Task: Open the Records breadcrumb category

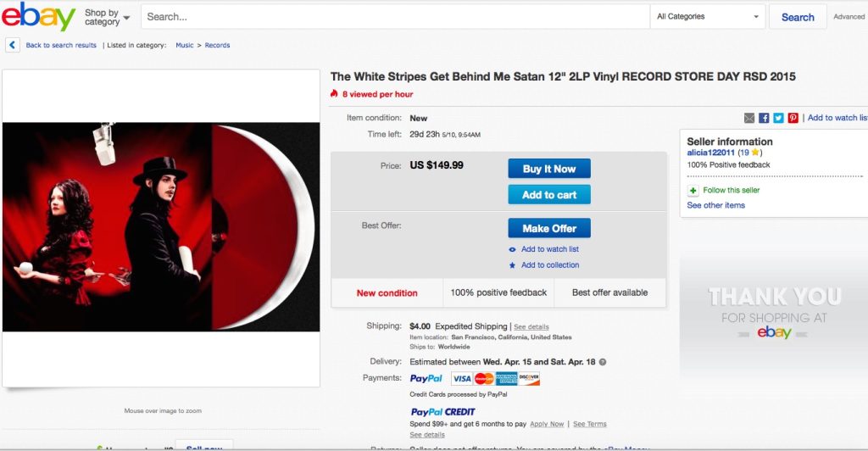Action: (217, 45)
